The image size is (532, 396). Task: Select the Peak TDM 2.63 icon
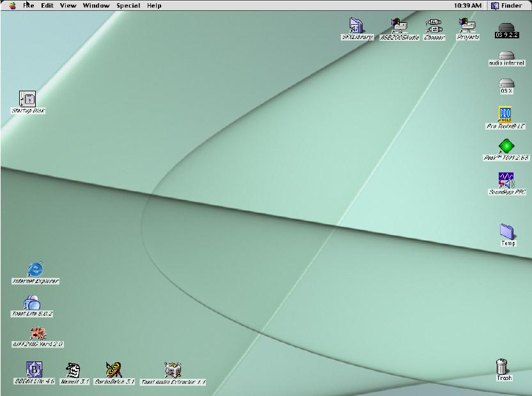click(506, 146)
